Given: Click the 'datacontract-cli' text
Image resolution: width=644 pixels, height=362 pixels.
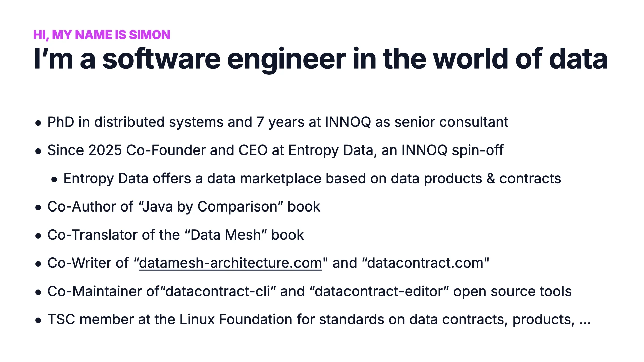Looking at the screenshot, I should pos(218,291).
